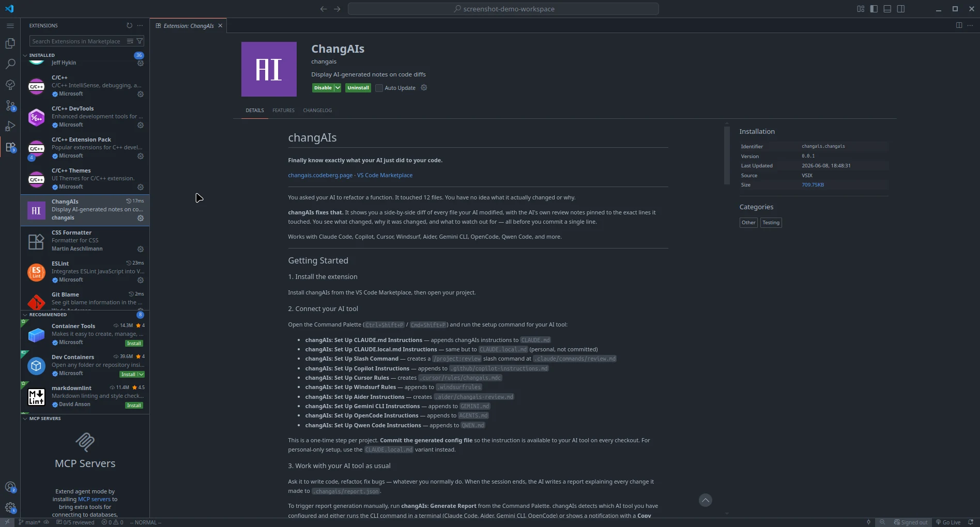Select the C/C++ Extension Pack entry
The height and width of the screenshot is (527, 980).
[x=85, y=148]
